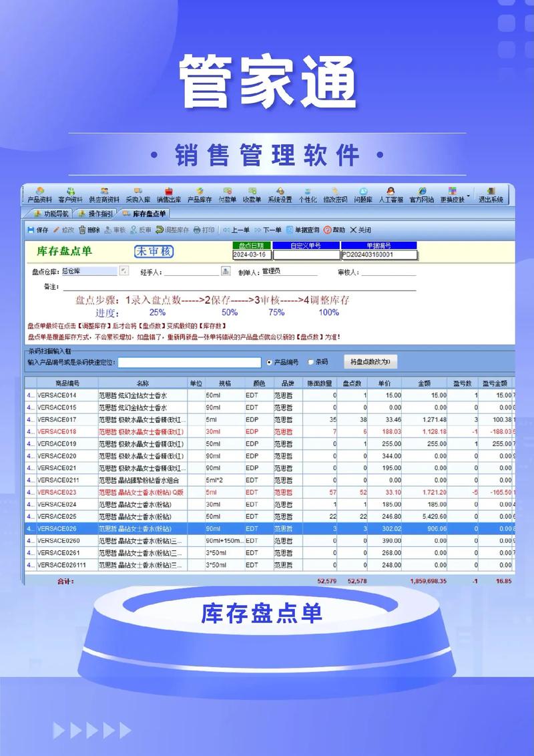Click the 备注 input line

238,287
